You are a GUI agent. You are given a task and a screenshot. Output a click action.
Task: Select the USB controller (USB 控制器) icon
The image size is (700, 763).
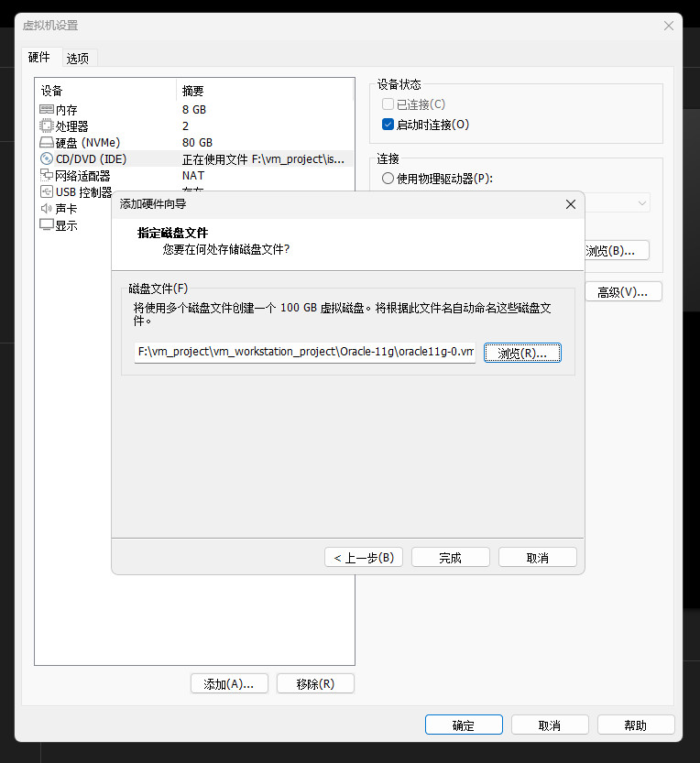47,192
